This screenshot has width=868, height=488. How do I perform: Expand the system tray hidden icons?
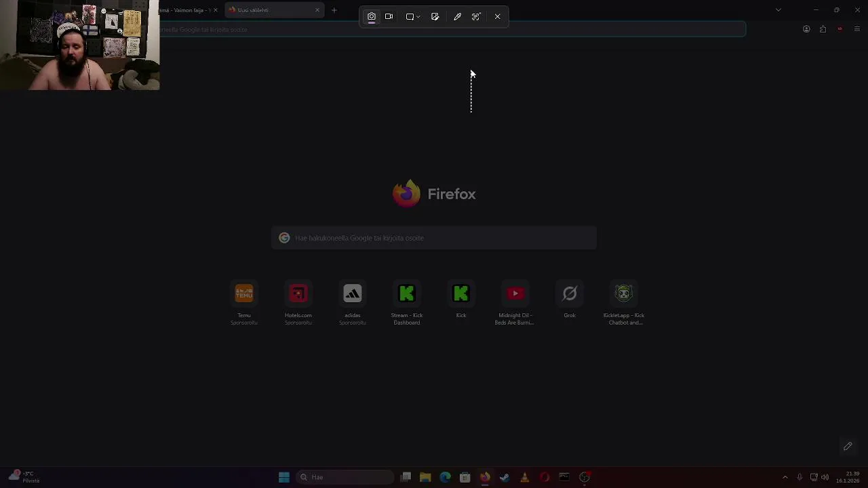[785, 477]
